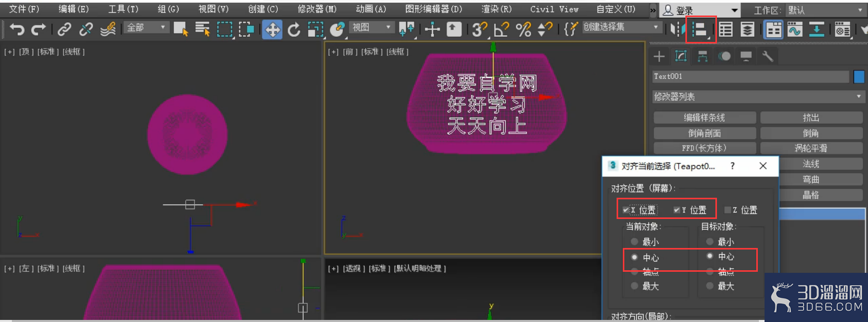Viewport: 868px width, 322px height.
Task: Open the 编辑(E) menu
Action: click(x=73, y=9)
